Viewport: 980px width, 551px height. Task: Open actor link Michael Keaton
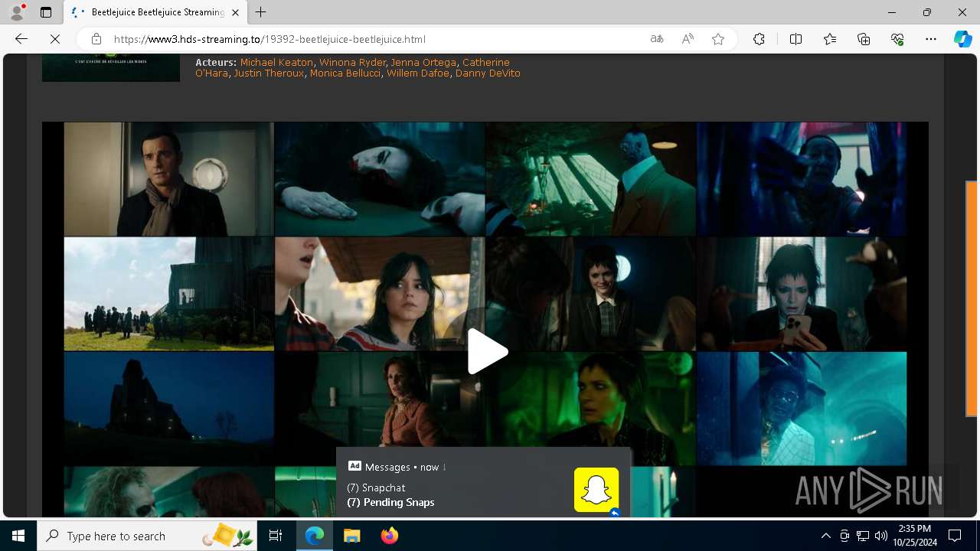[276, 62]
